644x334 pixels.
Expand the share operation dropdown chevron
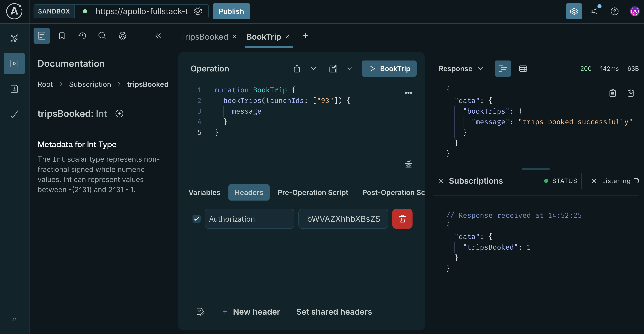313,68
